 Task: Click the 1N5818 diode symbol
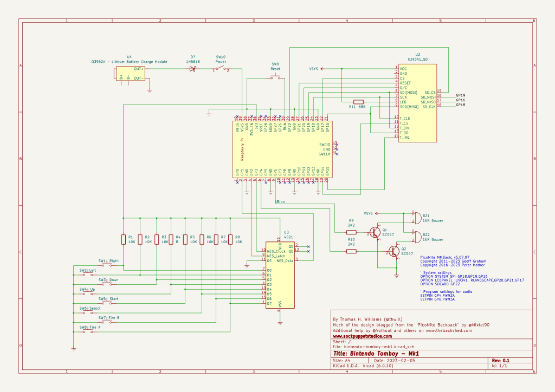(x=192, y=69)
